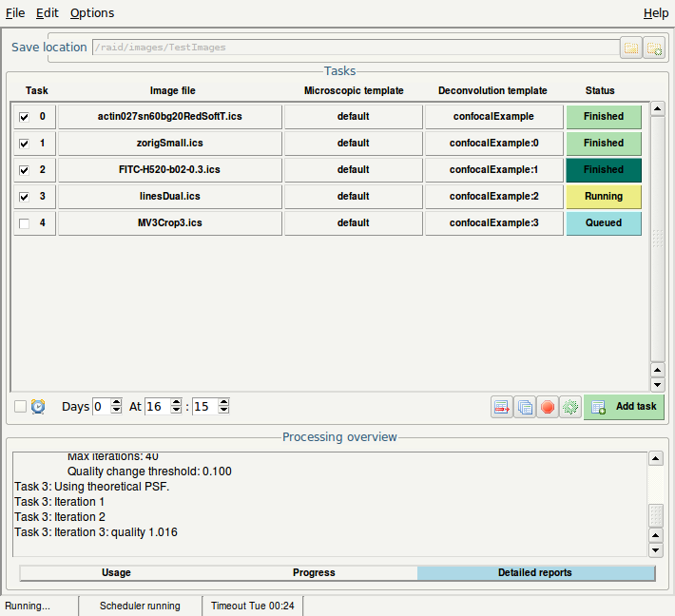675x616 pixels.
Task: Open the Edit menu
Action: coord(47,13)
